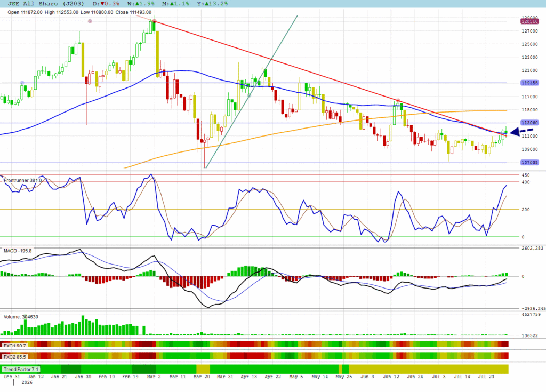Click the 'Close 111493.00' price readout
The width and height of the screenshot is (546, 392).
[133, 12]
